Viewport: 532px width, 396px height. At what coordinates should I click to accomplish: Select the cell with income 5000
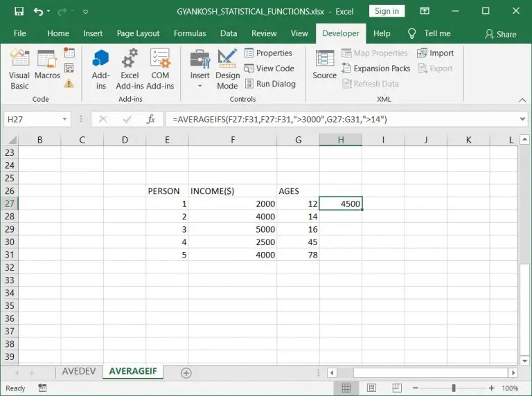[x=233, y=229]
